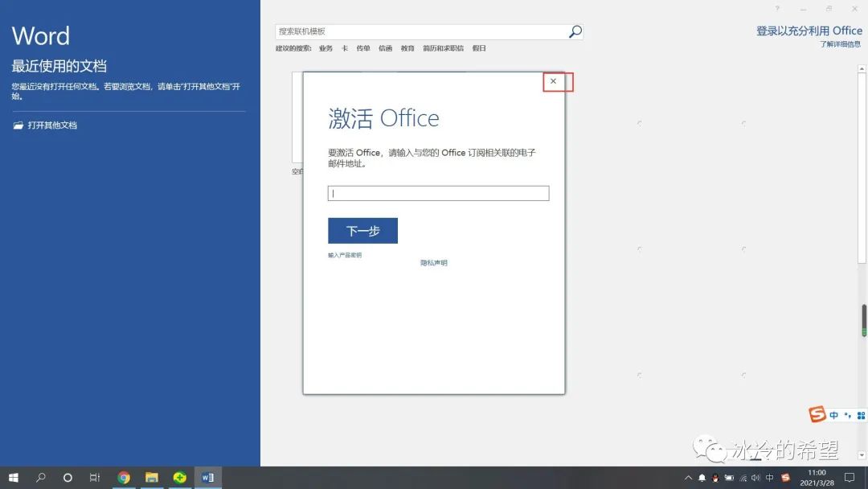The height and width of the screenshot is (489, 868).
Task: Open Sogou toolbox grid icon
Action: (x=861, y=415)
